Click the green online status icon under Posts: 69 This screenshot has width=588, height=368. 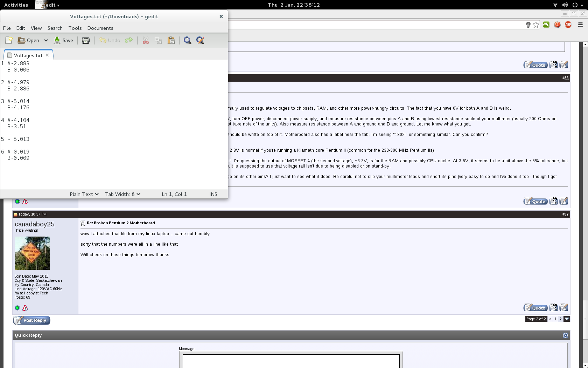pyautogui.click(x=17, y=308)
